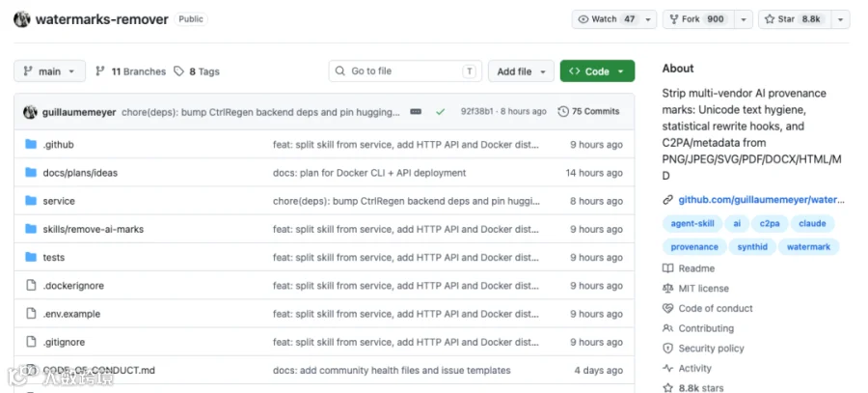This screenshot has width=868, height=393.
Task: Open the .github folder
Action: pos(58,145)
